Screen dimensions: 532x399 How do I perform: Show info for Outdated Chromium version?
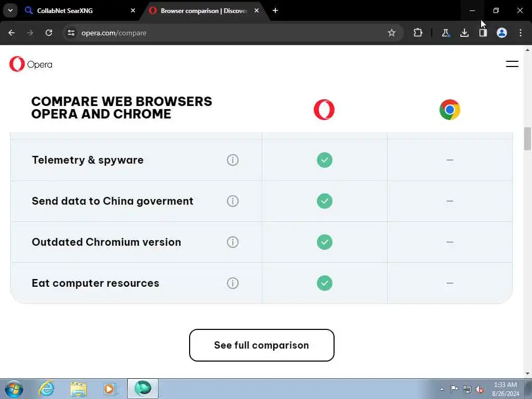tap(233, 242)
